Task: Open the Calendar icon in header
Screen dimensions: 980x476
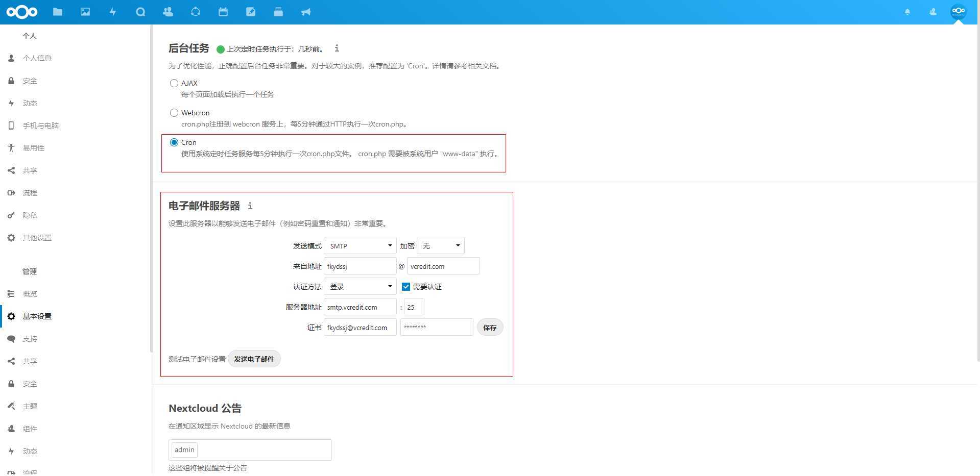Action: [223, 12]
